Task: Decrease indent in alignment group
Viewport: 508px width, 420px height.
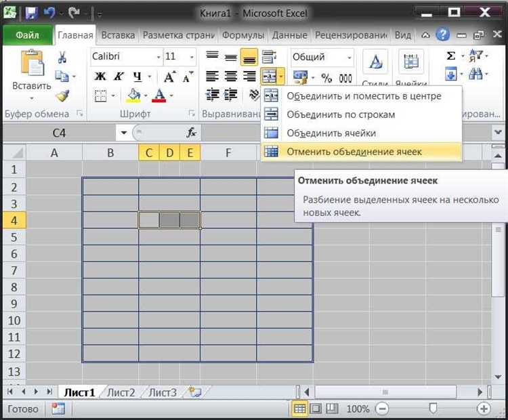Action: coord(213,95)
